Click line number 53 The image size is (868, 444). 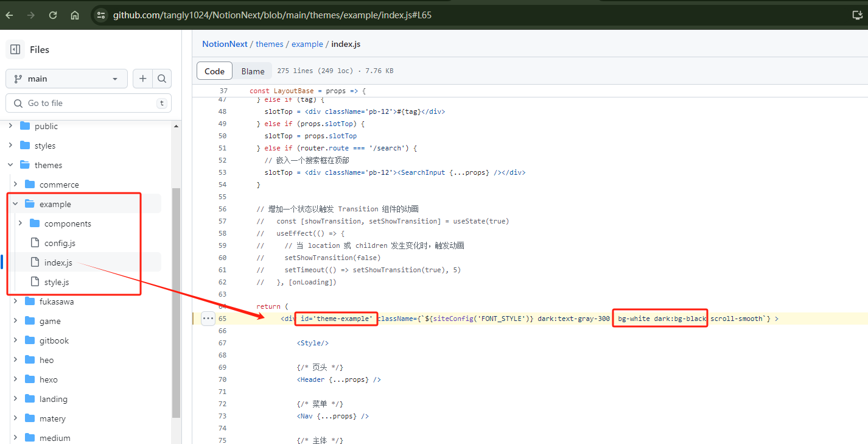point(222,172)
